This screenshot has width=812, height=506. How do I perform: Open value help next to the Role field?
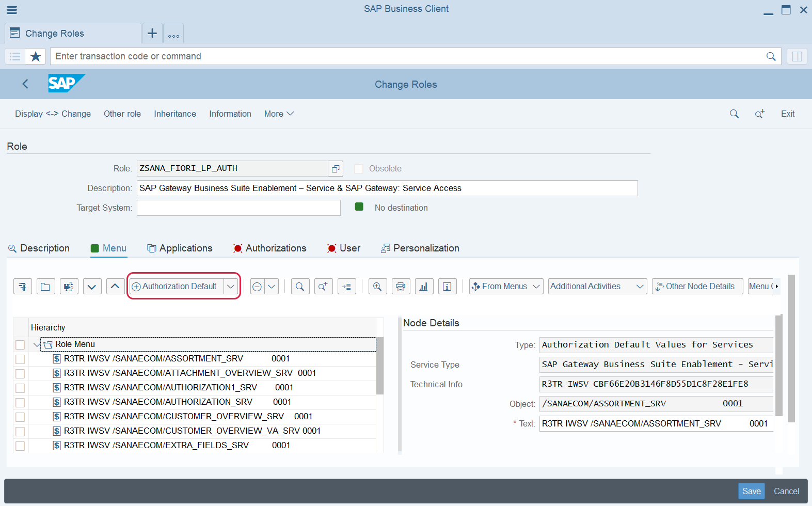[x=336, y=168]
